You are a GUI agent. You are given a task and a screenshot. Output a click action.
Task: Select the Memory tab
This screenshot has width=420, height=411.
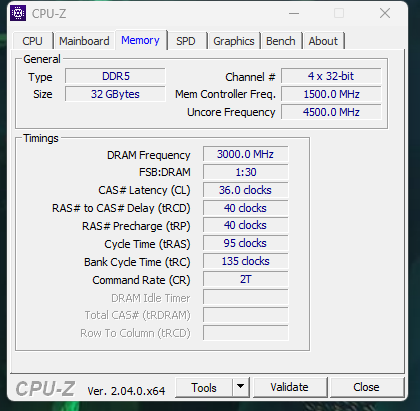click(x=140, y=40)
